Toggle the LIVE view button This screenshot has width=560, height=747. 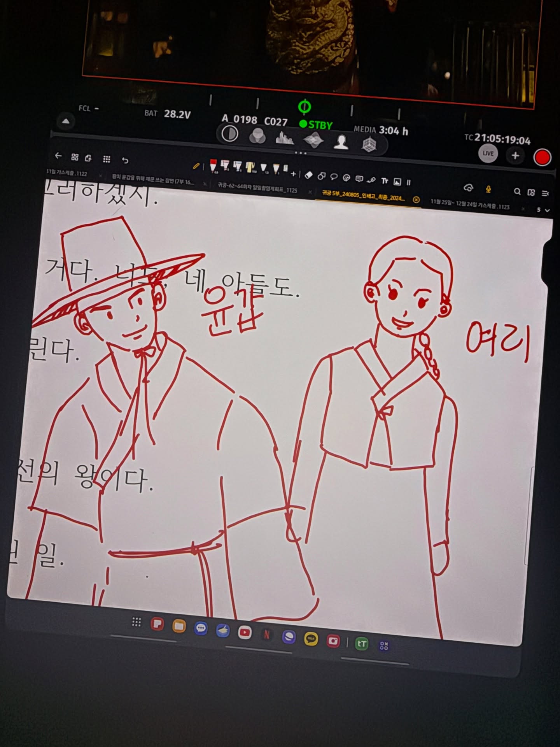point(488,153)
